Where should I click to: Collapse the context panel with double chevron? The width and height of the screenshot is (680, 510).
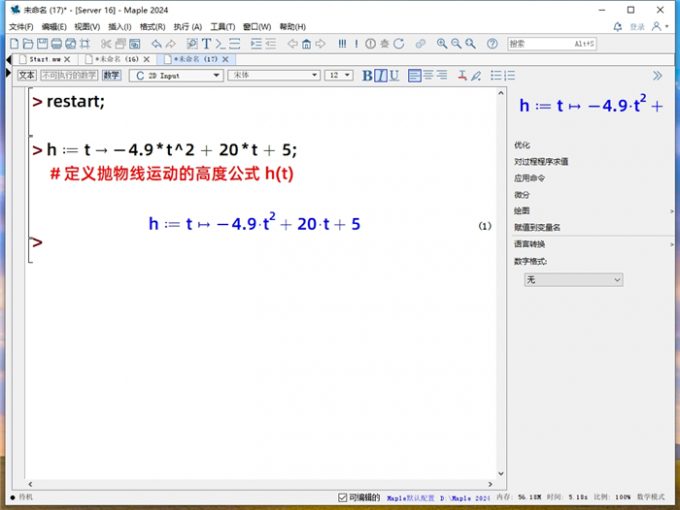coord(657,75)
